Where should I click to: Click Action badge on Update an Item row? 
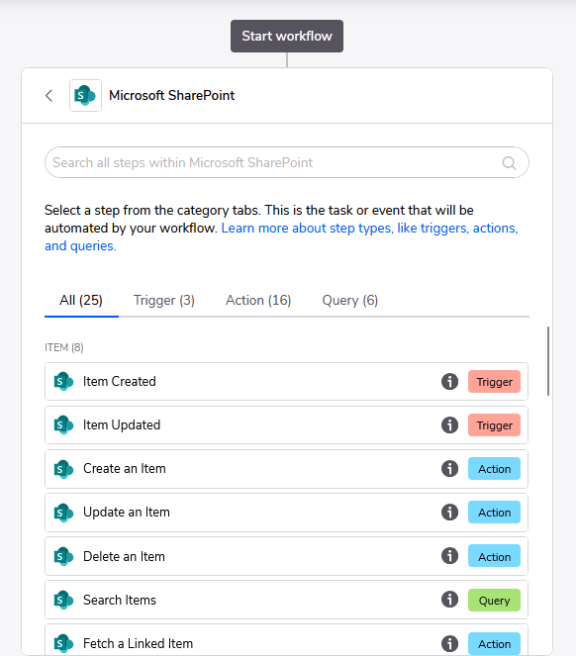coord(494,512)
